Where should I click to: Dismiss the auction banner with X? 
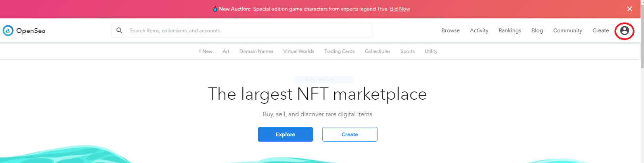(629, 9)
